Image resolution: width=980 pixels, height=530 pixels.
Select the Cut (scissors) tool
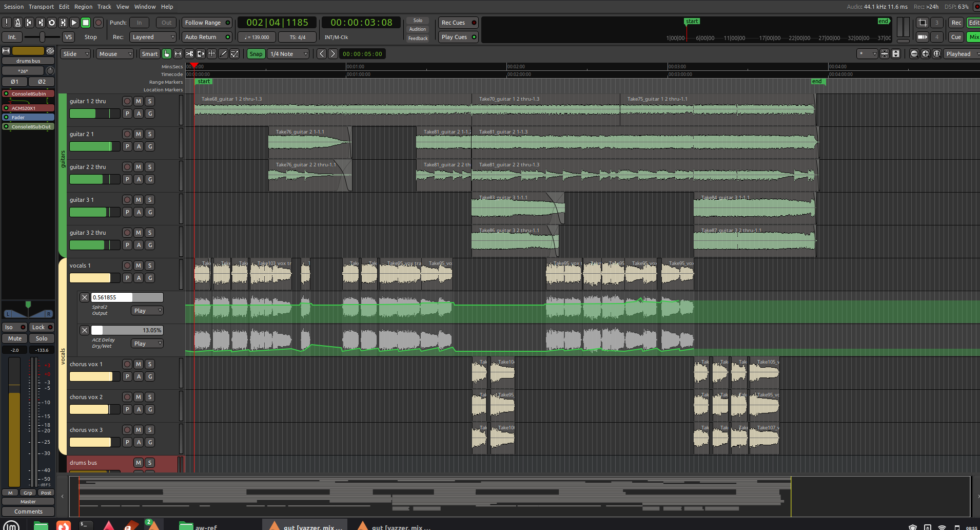[189, 54]
